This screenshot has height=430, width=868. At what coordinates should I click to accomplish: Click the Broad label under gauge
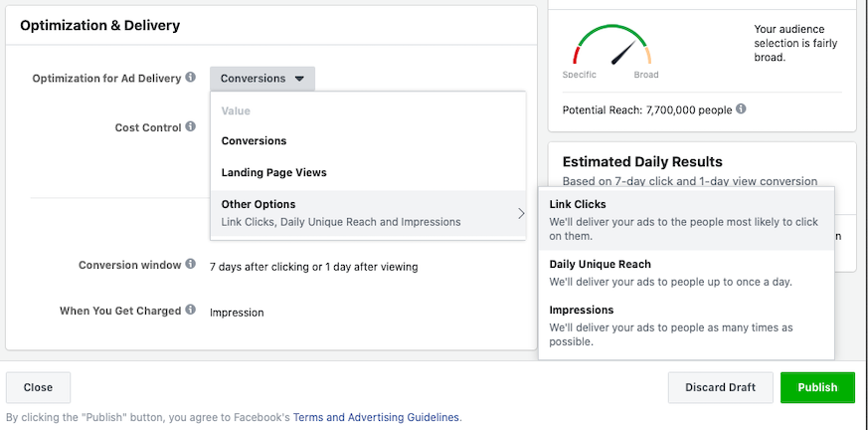tap(646, 75)
